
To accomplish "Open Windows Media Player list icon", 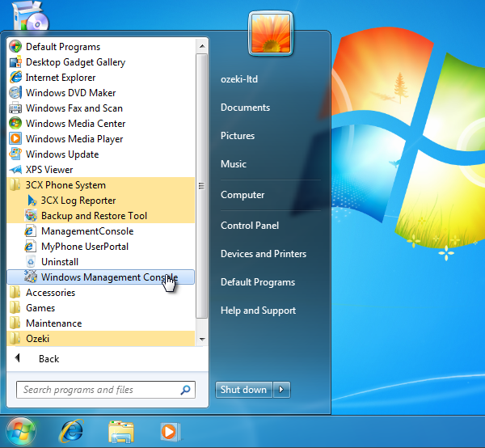I will click(x=15, y=138).
